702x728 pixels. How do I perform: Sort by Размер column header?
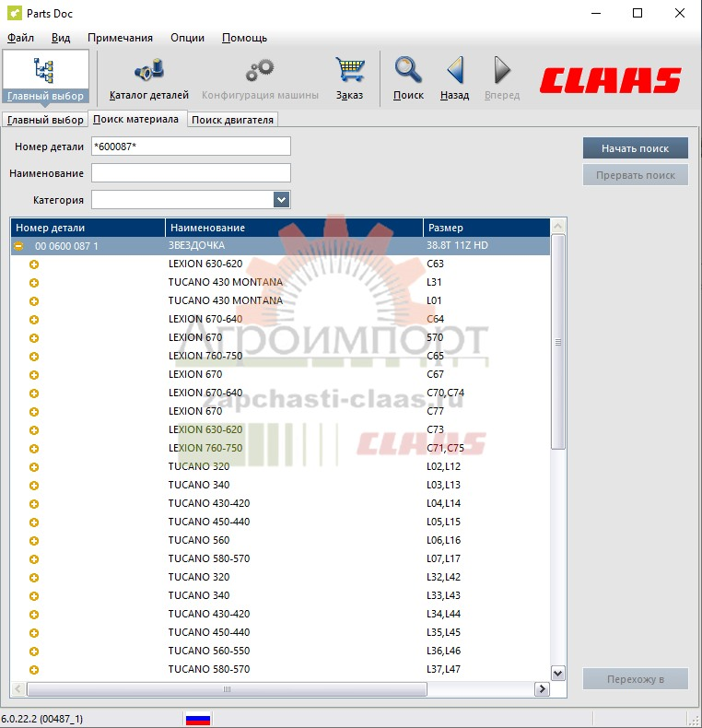pos(486,228)
